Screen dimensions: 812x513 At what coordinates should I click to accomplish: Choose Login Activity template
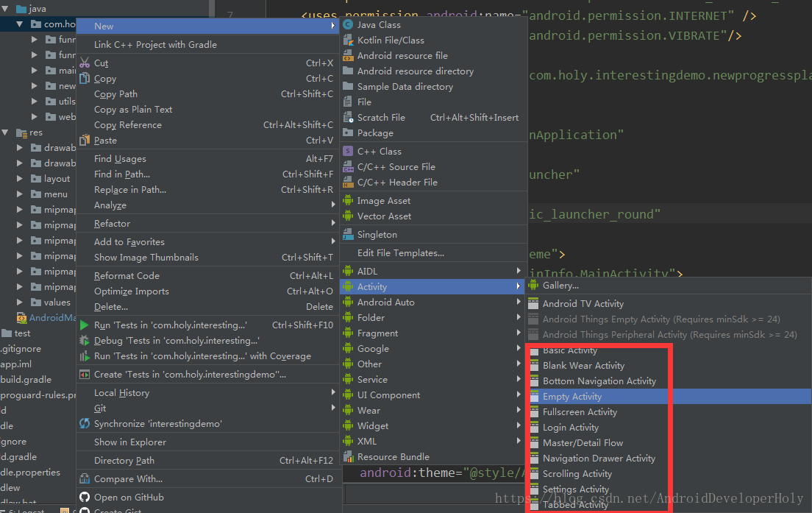pyautogui.click(x=669, y=428)
